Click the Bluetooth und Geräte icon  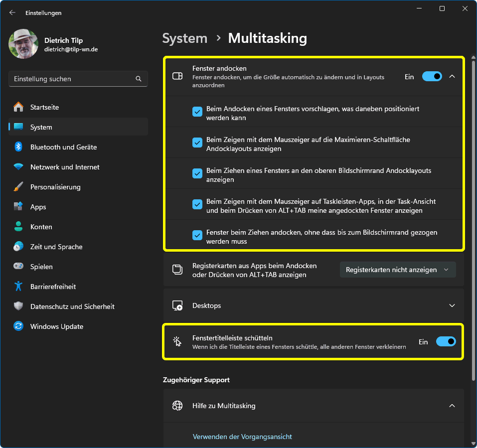[x=18, y=147]
